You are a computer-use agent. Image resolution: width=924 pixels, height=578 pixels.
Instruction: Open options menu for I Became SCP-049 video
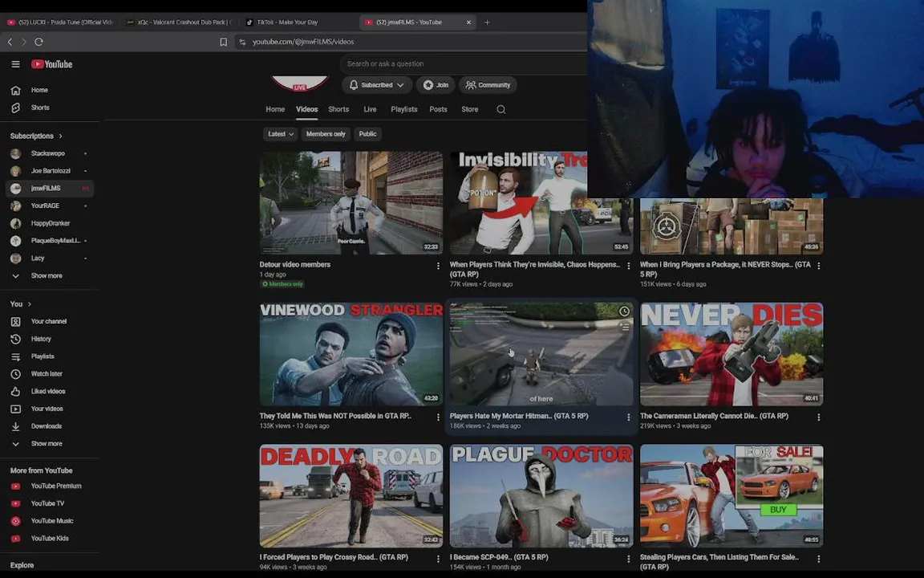click(x=628, y=559)
